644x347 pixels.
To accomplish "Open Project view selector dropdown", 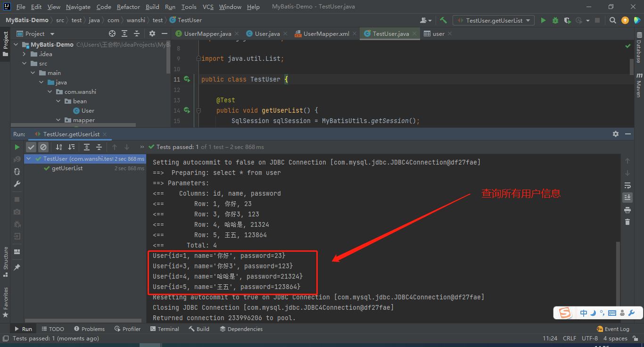I will 36,33.
